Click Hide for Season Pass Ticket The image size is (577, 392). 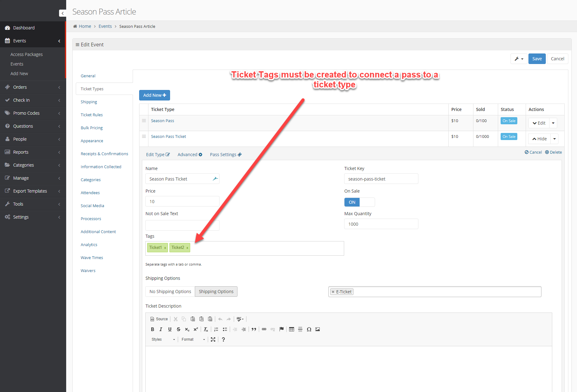pyautogui.click(x=540, y=139)
